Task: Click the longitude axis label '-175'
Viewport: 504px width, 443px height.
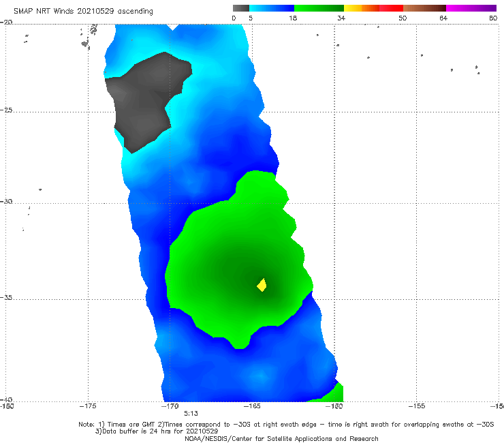Action: 88,406
